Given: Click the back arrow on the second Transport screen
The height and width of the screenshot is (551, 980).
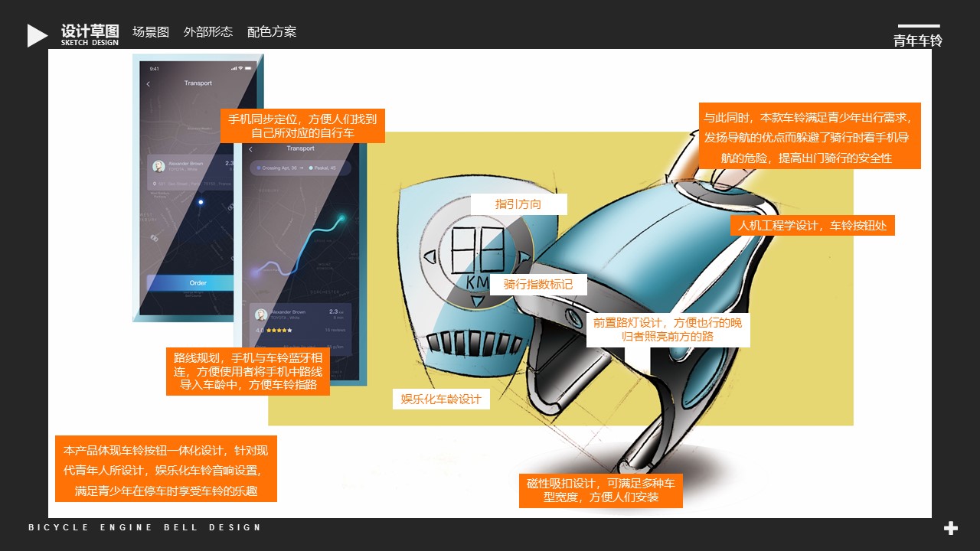Looking at the screenshot, I should pyautogui.click(x=250, y=149).
